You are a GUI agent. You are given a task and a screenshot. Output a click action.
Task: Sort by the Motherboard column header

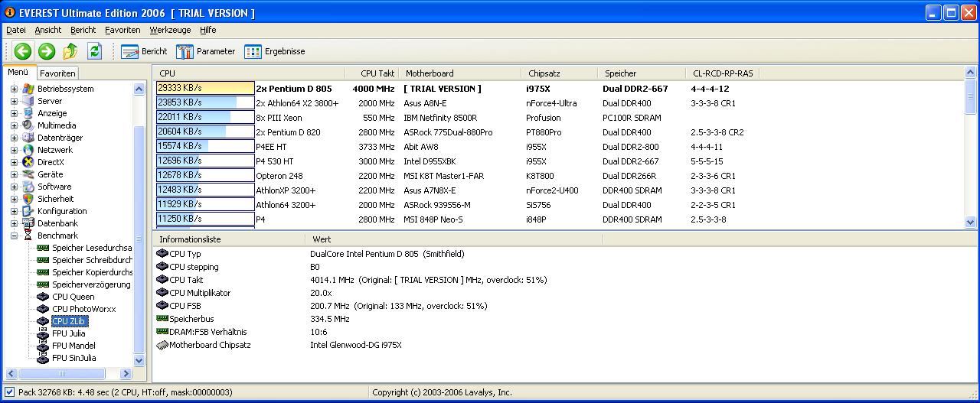click(461, 73)
